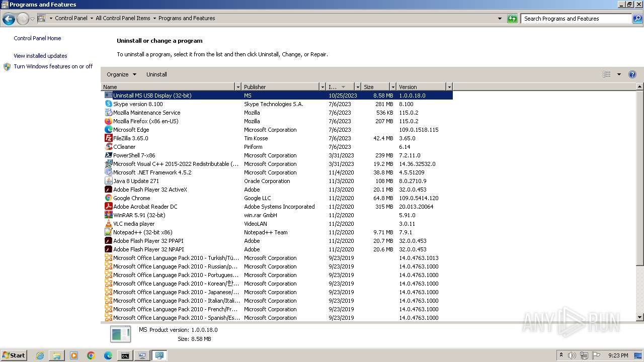The width and height of the screenshot is (644, 362).
Task: Click the Notepad++ program icon
Action: 108,232
